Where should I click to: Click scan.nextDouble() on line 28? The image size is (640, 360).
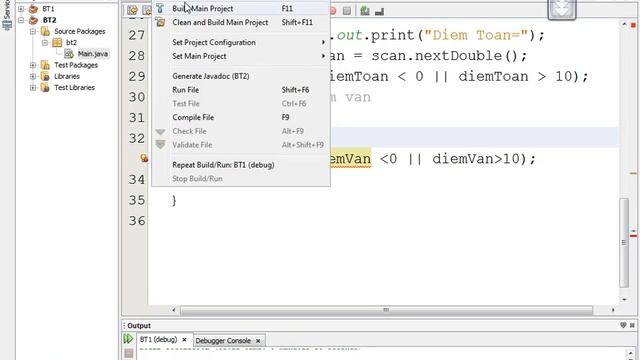click(444, 56)
